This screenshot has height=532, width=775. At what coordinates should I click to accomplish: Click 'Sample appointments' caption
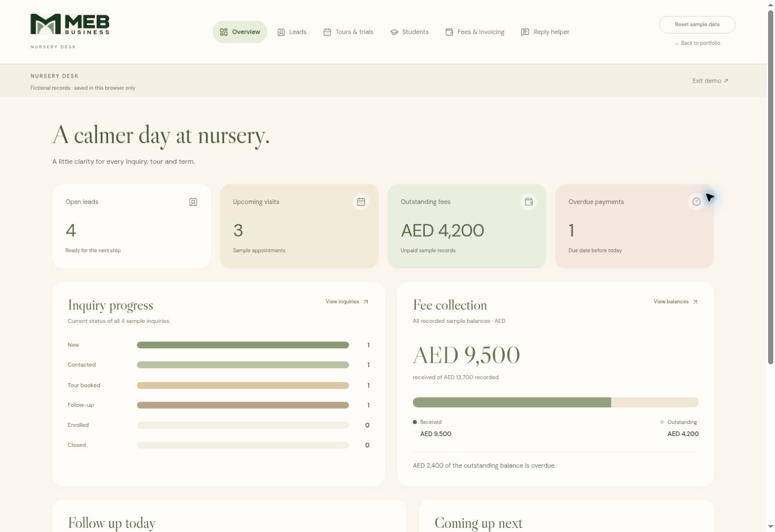[x=259, y=250]
